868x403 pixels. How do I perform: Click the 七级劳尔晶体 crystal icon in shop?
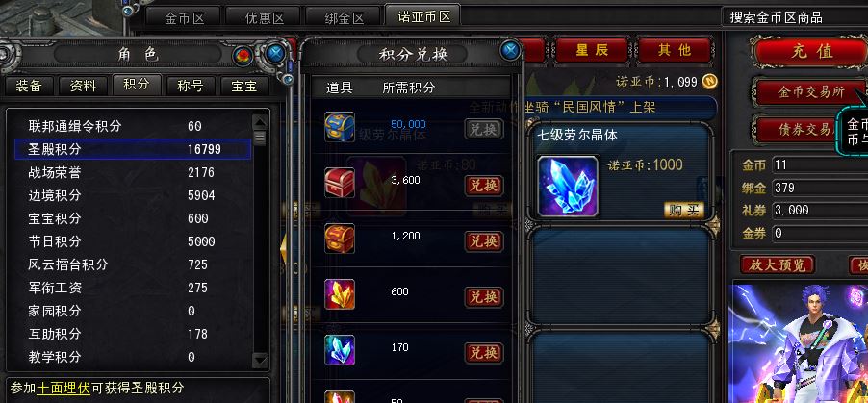coord(568,186)
